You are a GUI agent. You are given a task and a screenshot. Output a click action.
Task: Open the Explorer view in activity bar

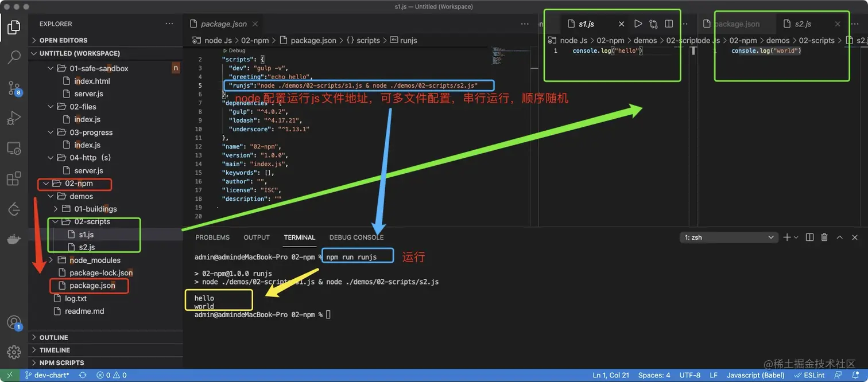click(14, 27)
